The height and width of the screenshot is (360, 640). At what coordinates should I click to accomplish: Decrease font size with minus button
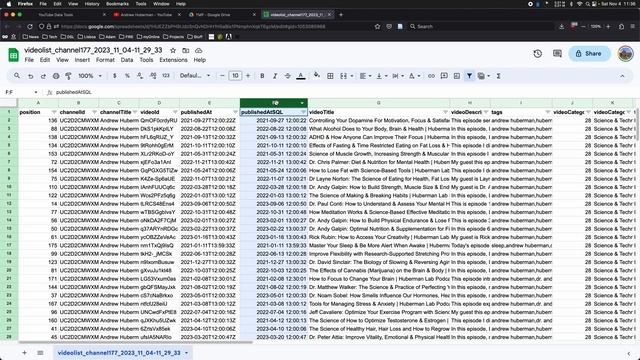[x=222, y=76]
